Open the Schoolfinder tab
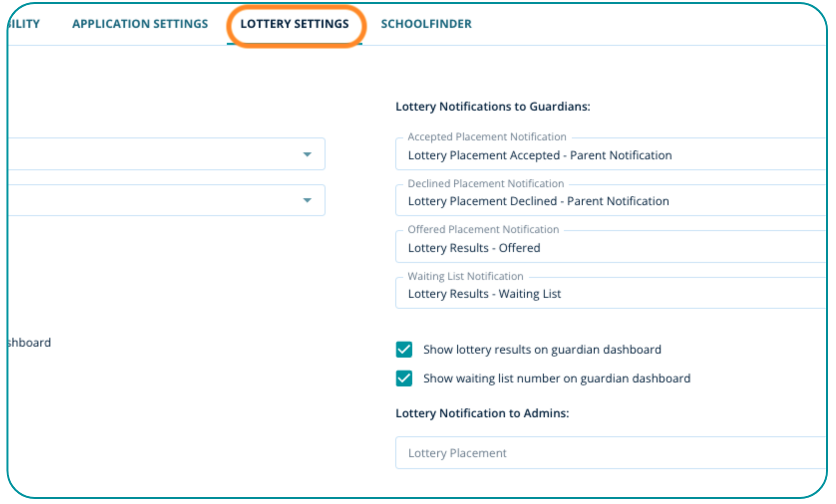Screen dimensions: 836x504 pyautogui.click(x=426, y=24)
